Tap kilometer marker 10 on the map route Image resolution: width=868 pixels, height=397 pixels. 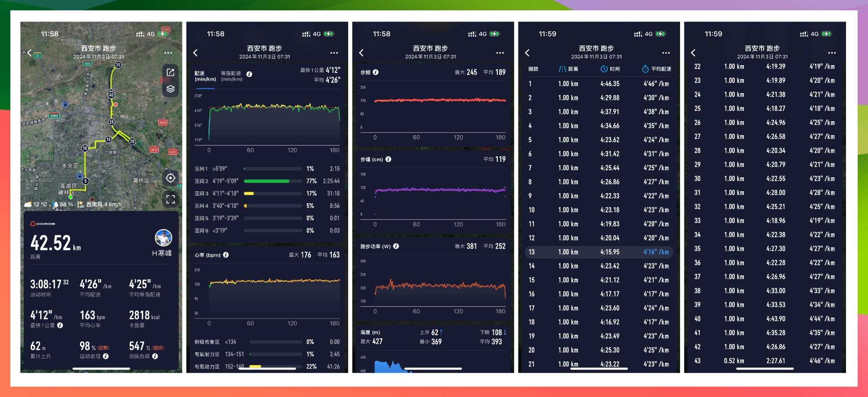pos(85,148)
